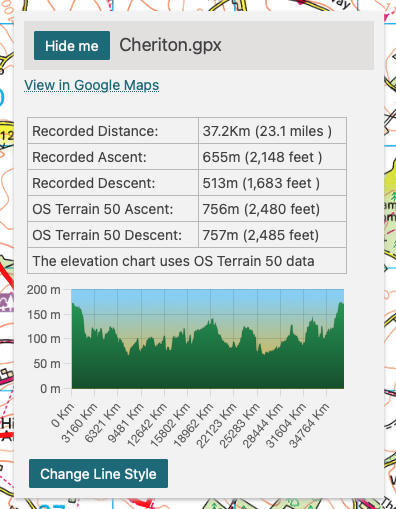
Task: Click the Hide me button
Action: pyautogui.click(x=72, y=46)
